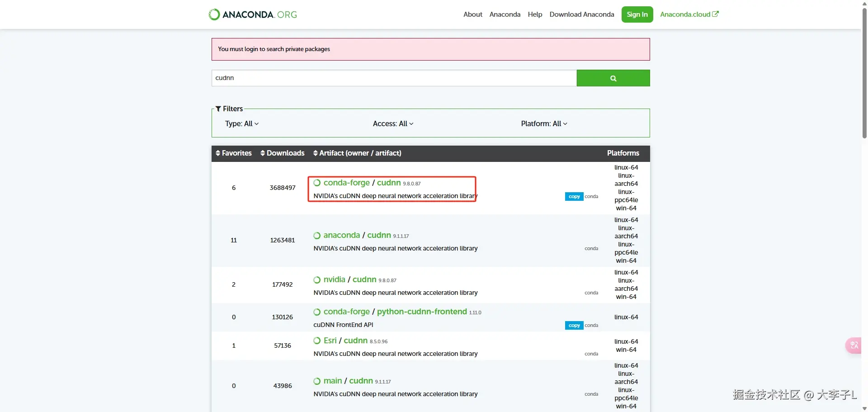The height and width of the screenshot is (412, 868).
Task: Open the cudnn package link under conda-forge
Action: [x=389, y=183]
